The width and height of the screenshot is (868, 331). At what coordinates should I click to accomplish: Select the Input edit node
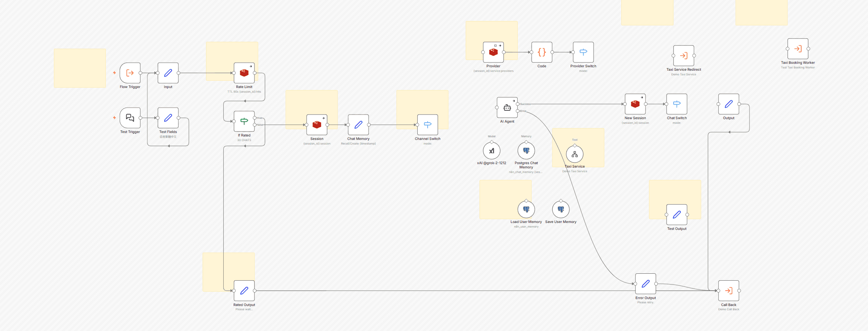point(168,73)
